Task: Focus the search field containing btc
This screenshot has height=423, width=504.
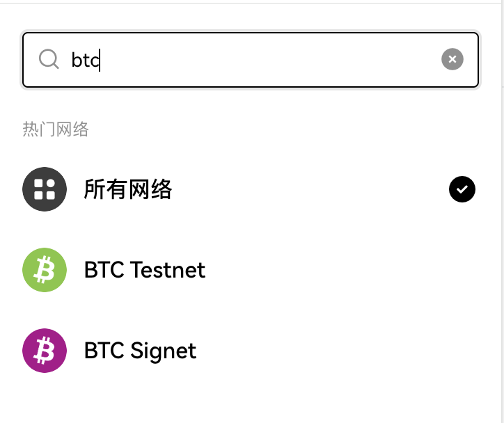Action: coord(251,60)
